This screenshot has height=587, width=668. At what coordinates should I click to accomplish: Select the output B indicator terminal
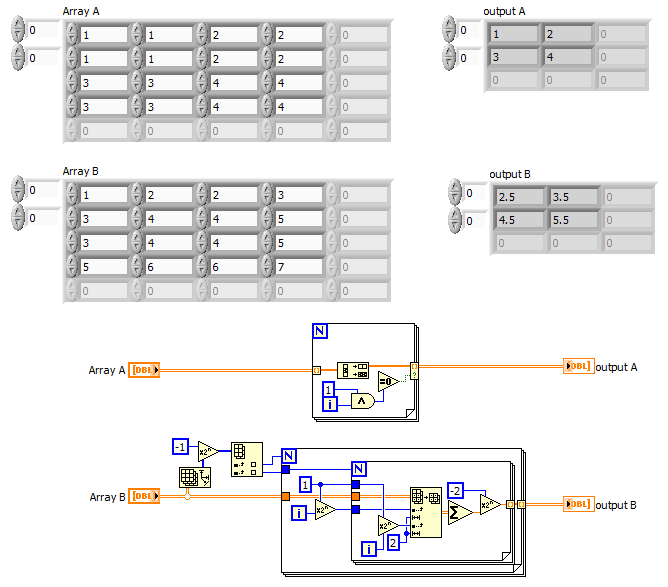pos(579,504)
